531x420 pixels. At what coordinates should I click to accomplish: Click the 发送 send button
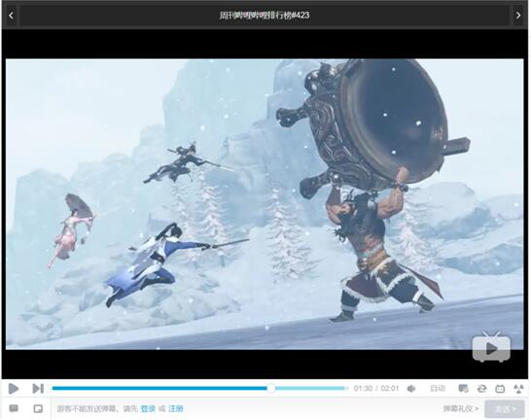pyautogui.click(x=505, y=409)
